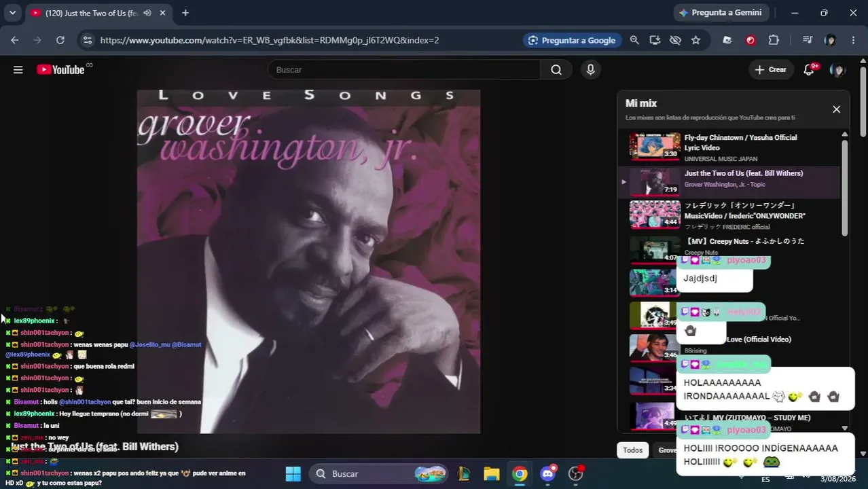
Task: Switch to Chrome in the taskbar
Action: [520, 473]
